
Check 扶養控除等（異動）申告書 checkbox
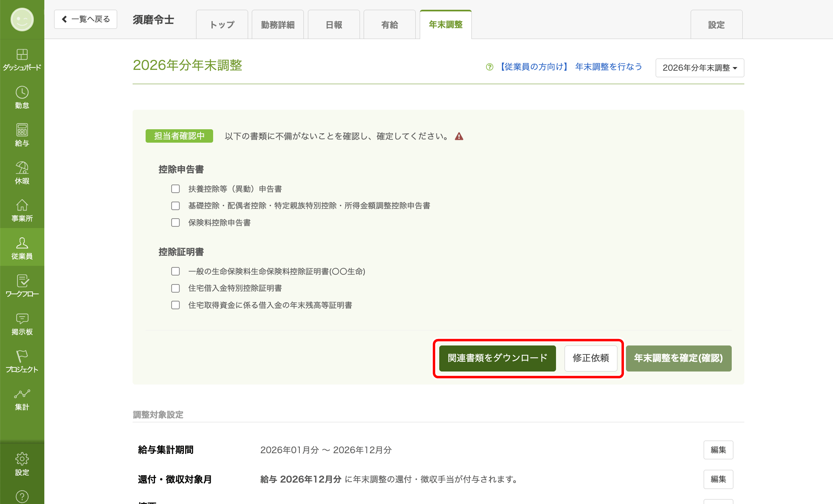click(175, 189)
